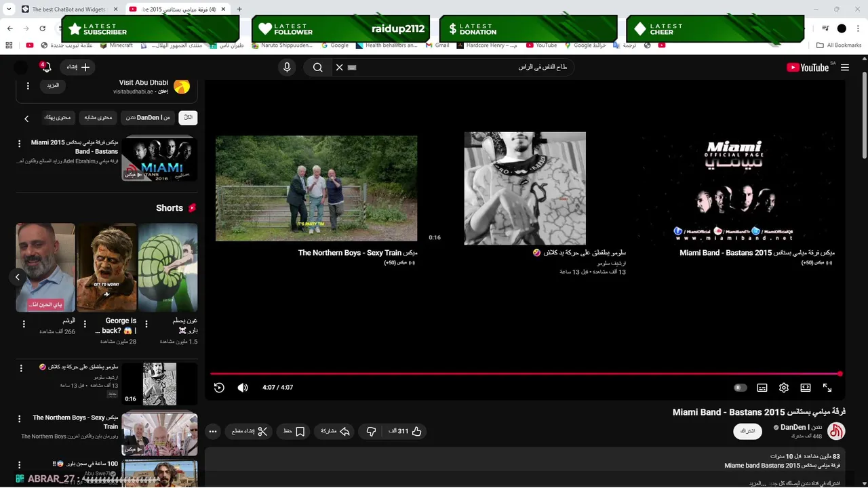Screen dimensions: 868x488
Task: Click the Shorts logo icon
Action: (x=192, y=208)
